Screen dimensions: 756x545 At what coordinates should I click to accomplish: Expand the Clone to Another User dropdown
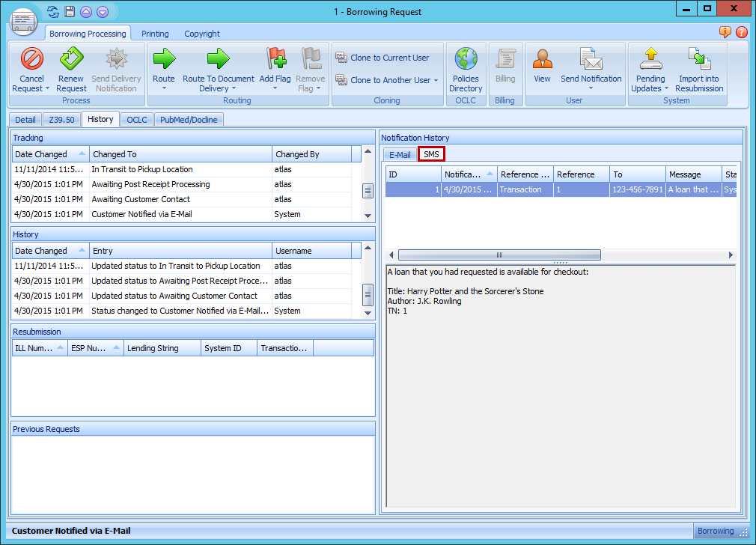(436, 81)
